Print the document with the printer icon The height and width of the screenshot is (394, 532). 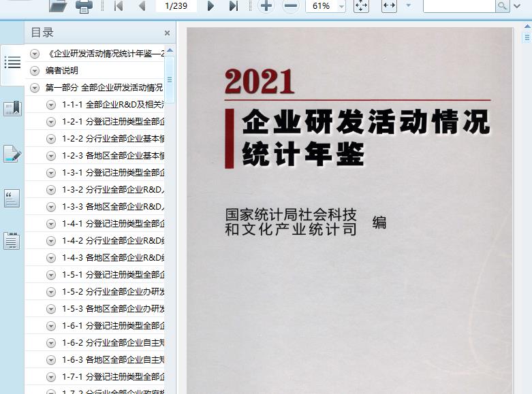(x=84, y=6)
